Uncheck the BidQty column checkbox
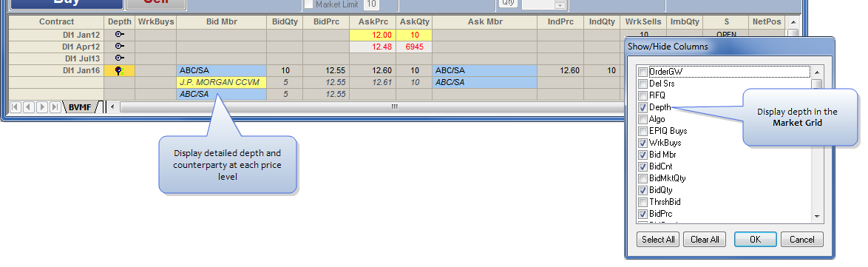Viewport: 868px width, 267px height. tap(642, 190)
